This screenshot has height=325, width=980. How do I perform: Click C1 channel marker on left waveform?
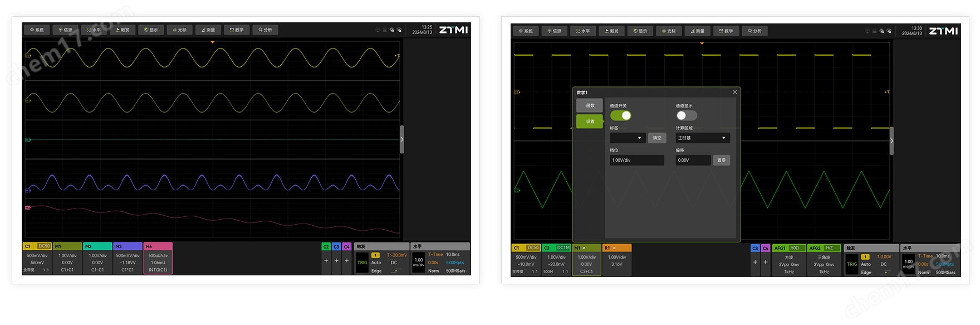(x=28, y=56)
